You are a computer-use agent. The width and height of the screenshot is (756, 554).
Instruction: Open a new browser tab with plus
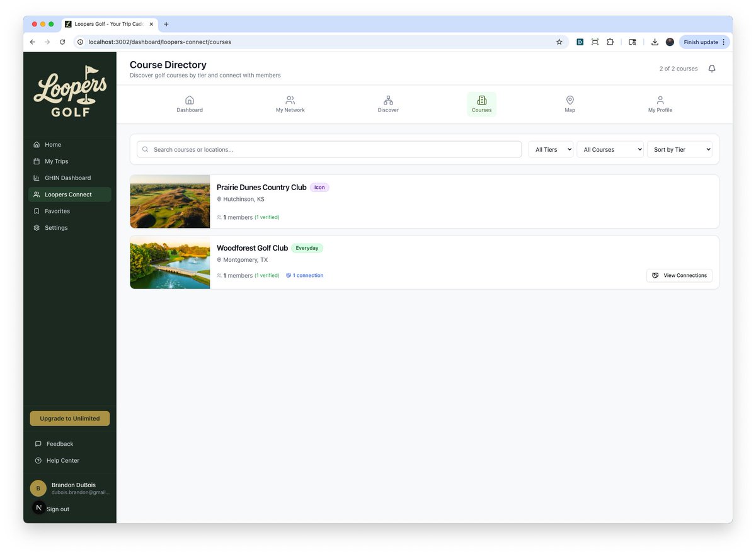[166, 24]
